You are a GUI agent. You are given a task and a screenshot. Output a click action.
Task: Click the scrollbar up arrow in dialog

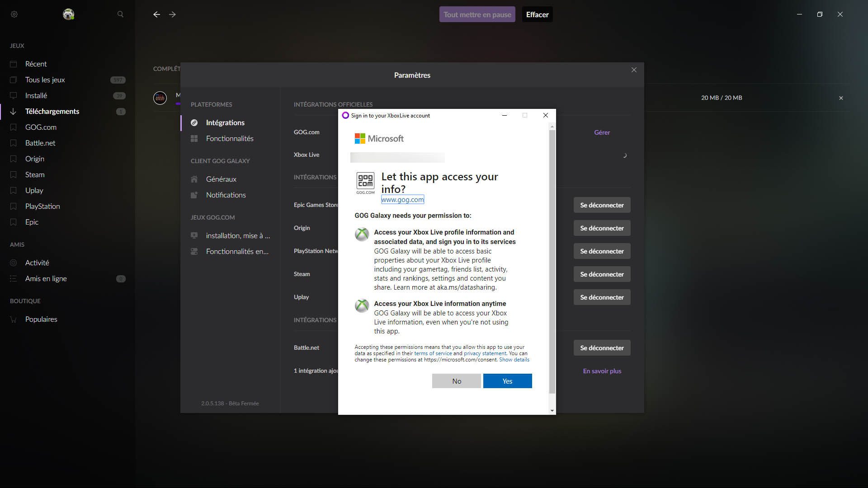coord(552,127)
